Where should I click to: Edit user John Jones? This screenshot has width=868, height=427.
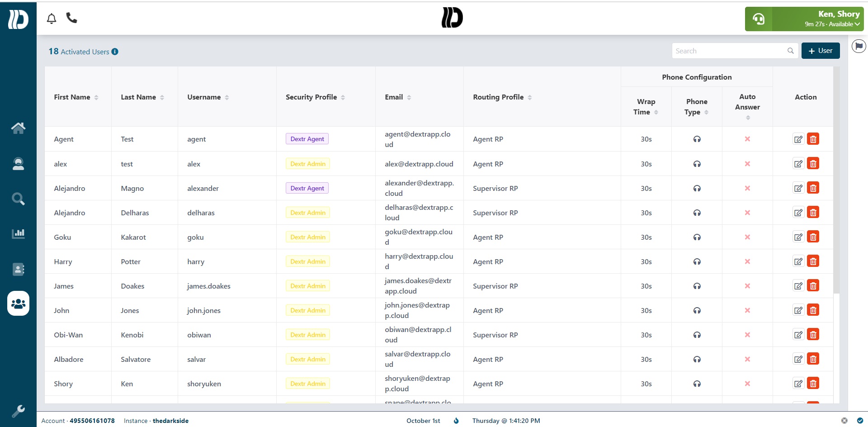click(798, 310)
